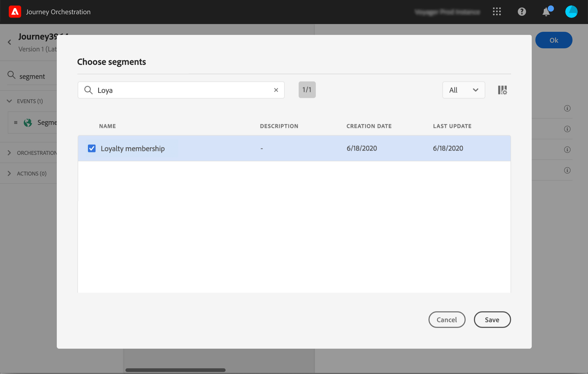This screenshot has width=588, height=374.
Task: Collapse the Events section
Action: pos(9,101)
